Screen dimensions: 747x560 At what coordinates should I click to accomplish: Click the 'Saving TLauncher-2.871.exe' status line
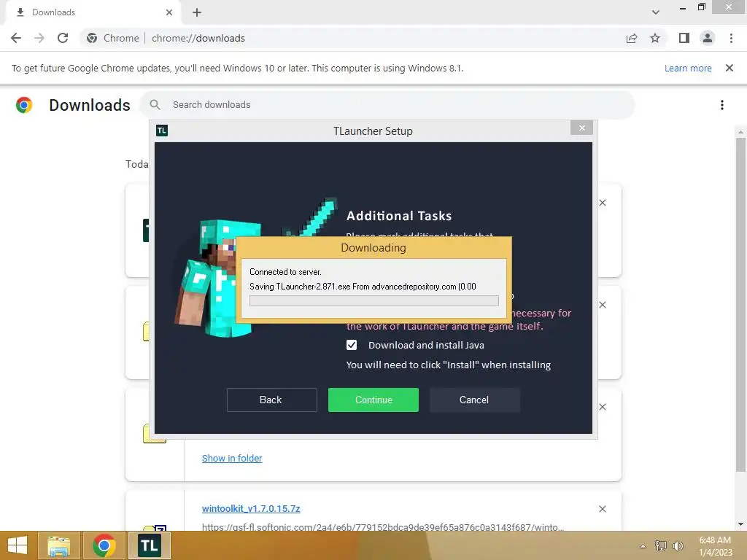pos(363,286)
